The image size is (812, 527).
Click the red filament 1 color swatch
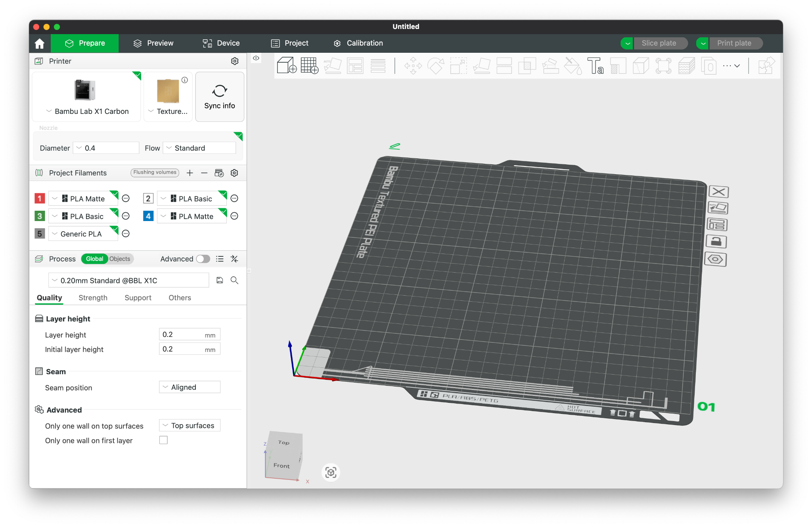click(40, 198)
